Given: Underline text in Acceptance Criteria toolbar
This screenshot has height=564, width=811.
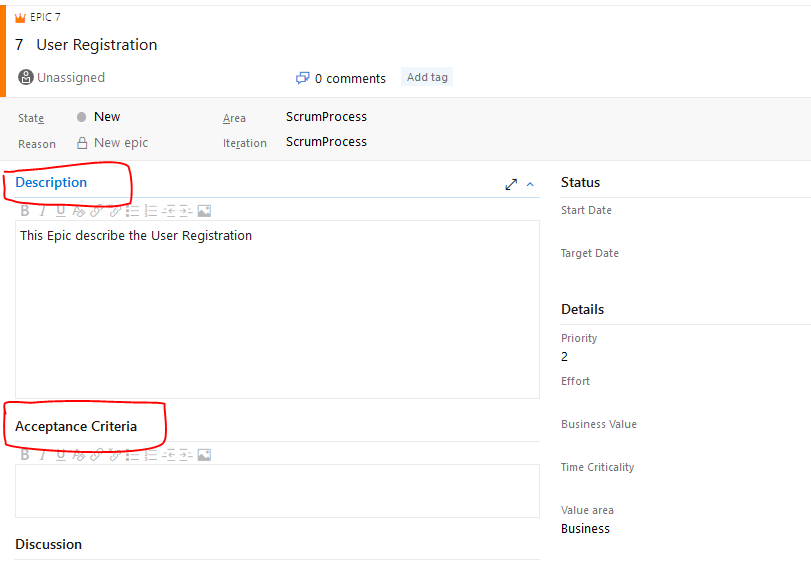Looking at the screenshot, I should pyautogui.click(x=60, y=455).
